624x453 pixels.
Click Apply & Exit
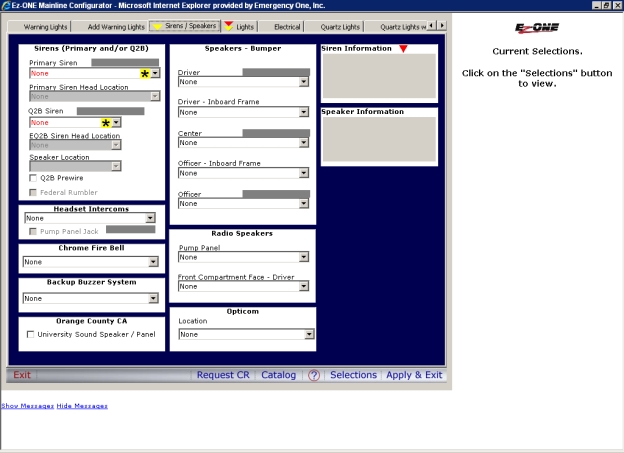414,375
